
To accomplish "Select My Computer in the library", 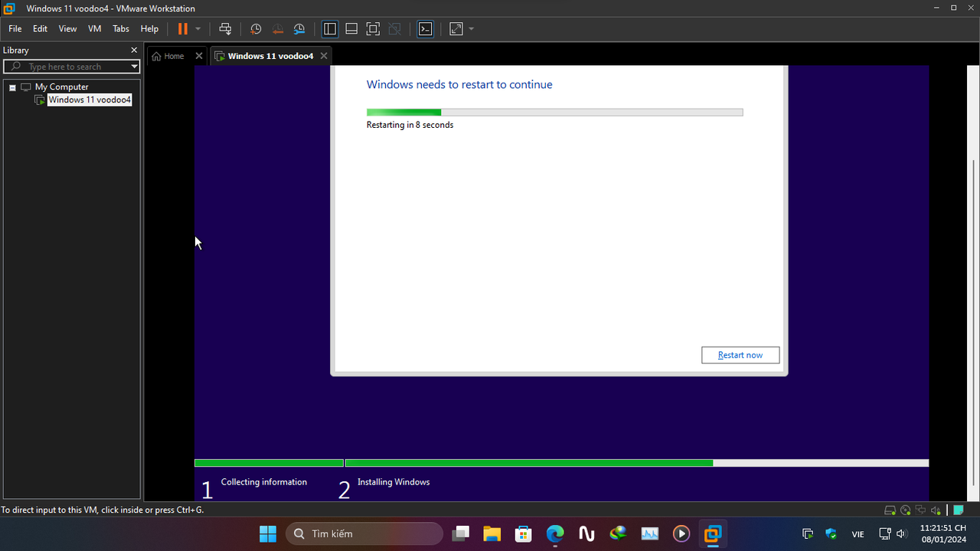I will click(61, 87).
